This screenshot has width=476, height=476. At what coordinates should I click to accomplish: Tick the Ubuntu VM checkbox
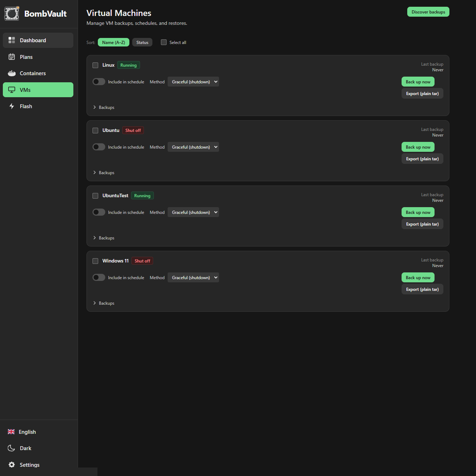(95, 131)
